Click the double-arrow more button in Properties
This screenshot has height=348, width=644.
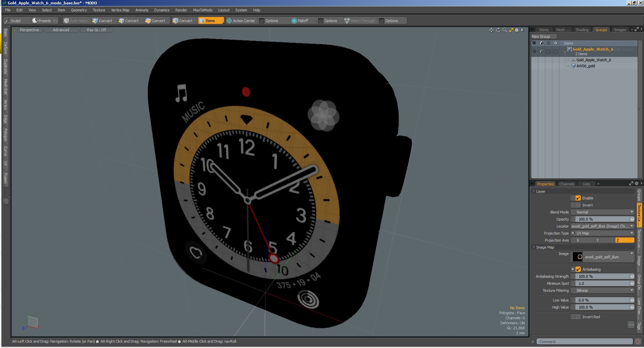(x=631, y=325)
